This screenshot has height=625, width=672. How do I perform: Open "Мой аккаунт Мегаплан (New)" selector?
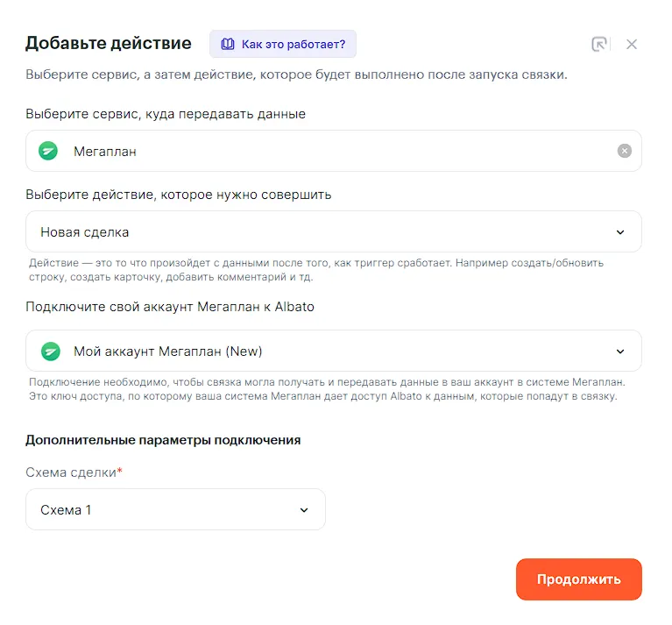(x=168, y=352)
